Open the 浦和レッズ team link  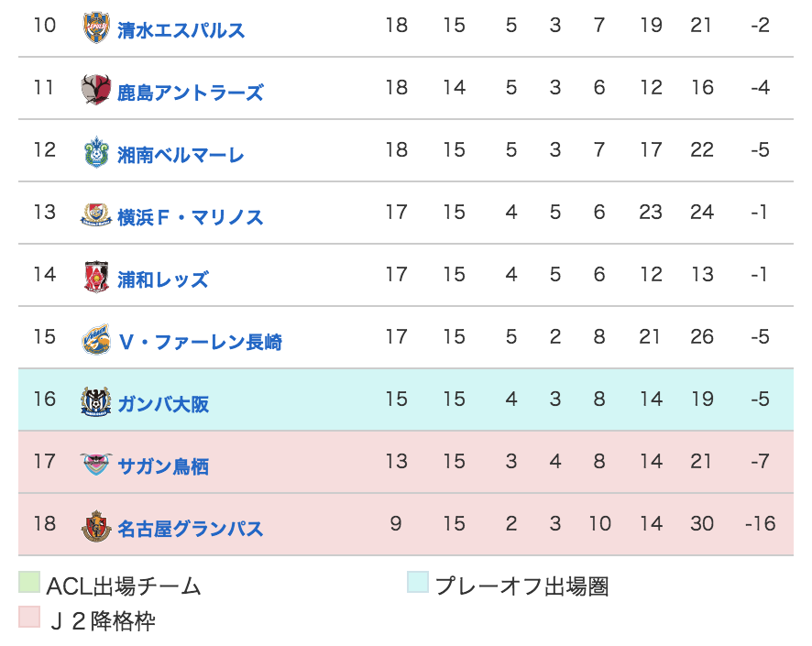162,279
